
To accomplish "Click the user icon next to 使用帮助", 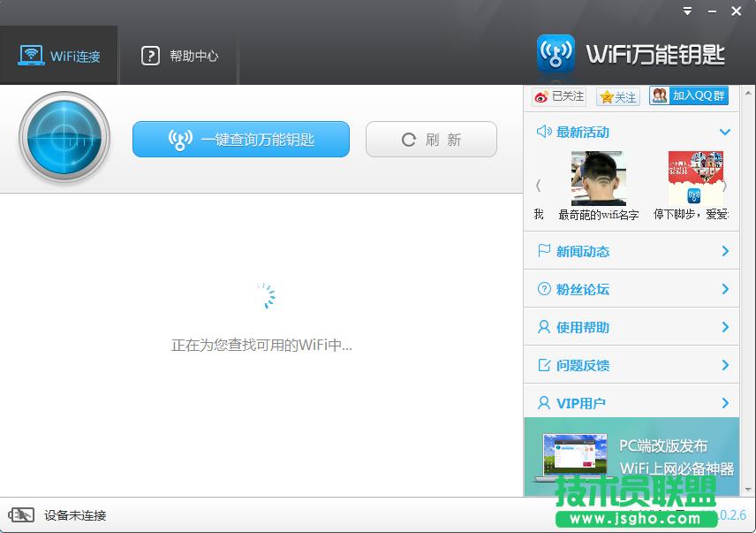I will [542, 327].
